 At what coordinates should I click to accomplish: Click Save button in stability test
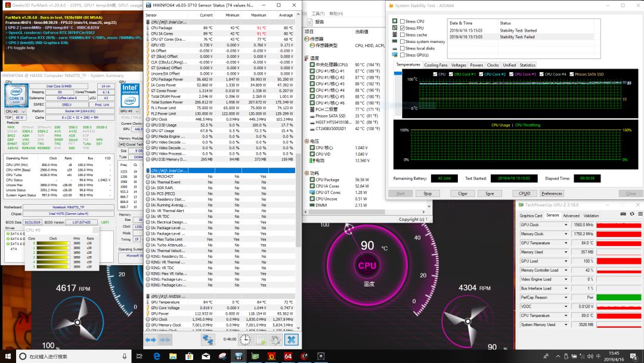pyautogui.click(x=490, y=193)
